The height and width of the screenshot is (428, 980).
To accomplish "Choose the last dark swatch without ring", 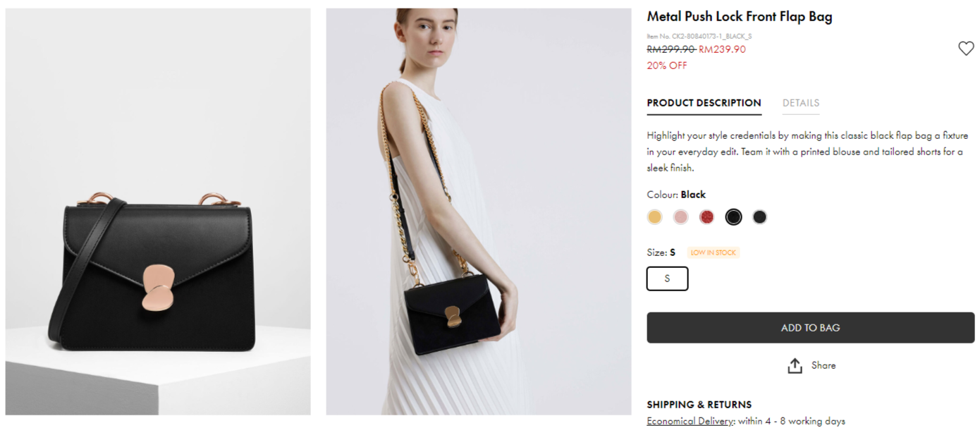I will coord(759,217).
